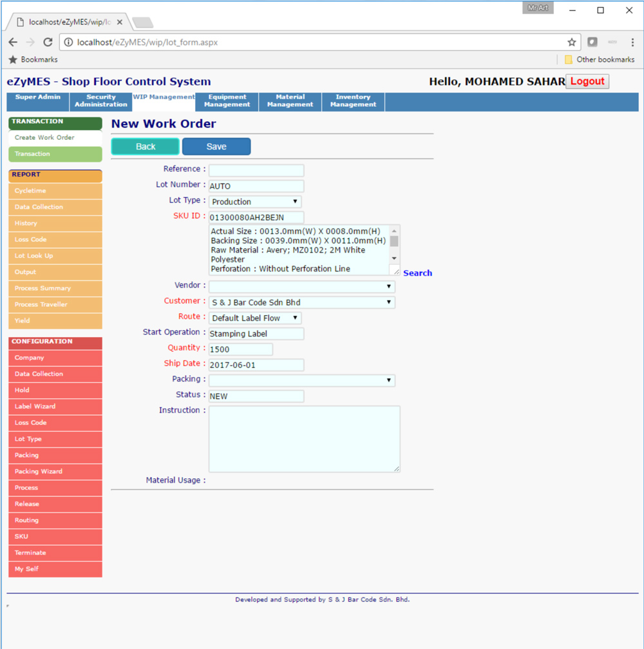Open the Inventory Management tab

click(353, 101)
